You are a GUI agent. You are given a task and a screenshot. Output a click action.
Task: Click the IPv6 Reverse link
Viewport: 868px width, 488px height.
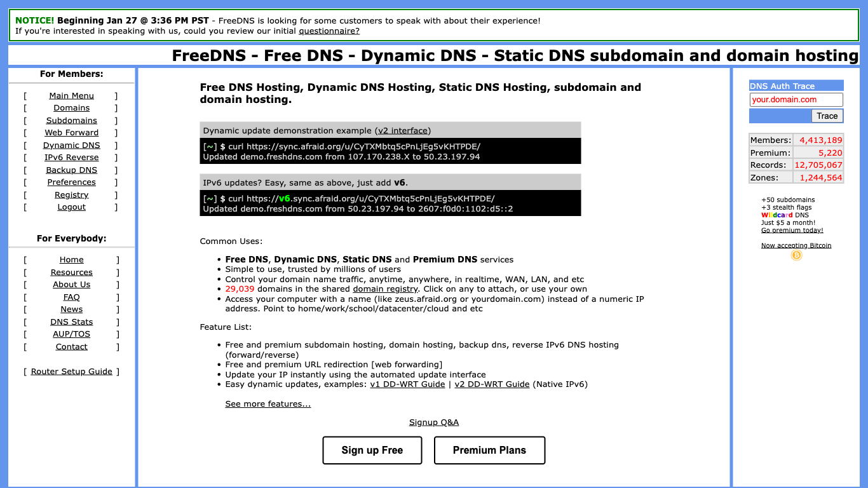[x=71, y=158]
